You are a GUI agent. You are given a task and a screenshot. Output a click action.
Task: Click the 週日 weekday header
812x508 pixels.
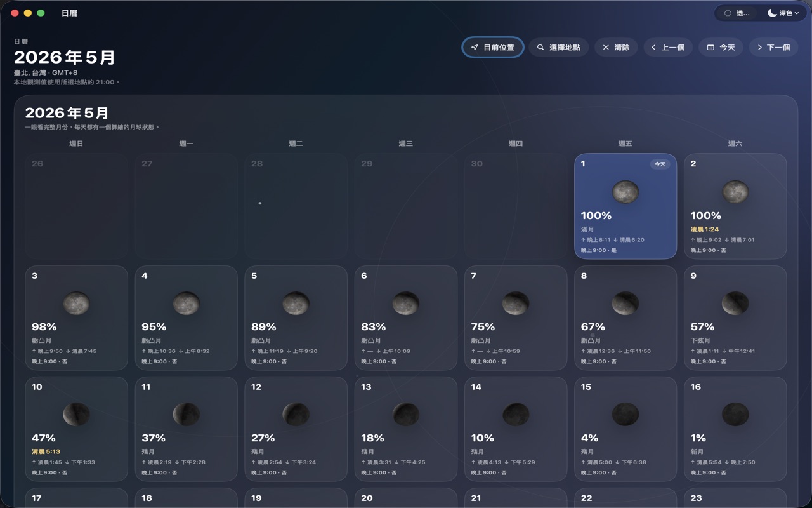[x=76, y=144]
